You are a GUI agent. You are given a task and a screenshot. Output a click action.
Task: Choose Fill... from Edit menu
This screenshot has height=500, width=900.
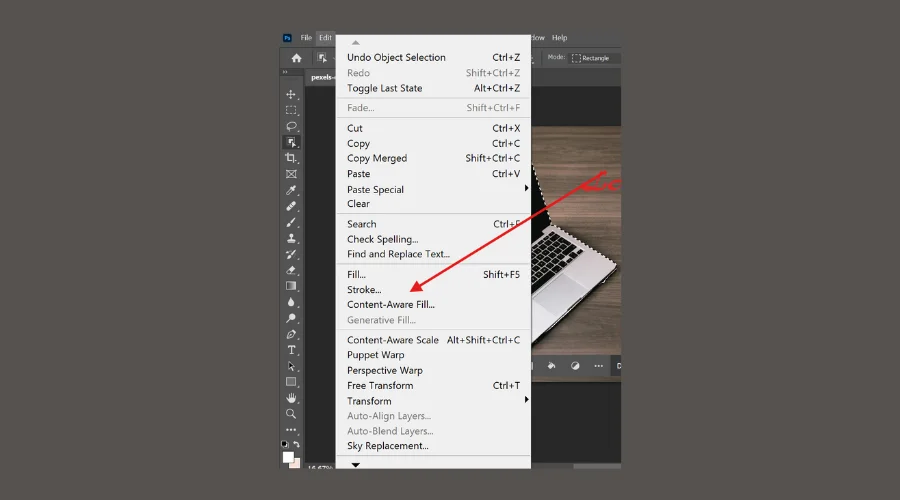pyautogui.click(x=433, y=274)
